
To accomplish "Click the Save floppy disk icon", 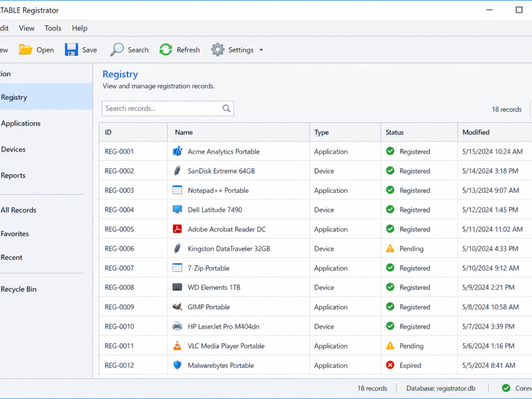I will click(x=71, y=50).
